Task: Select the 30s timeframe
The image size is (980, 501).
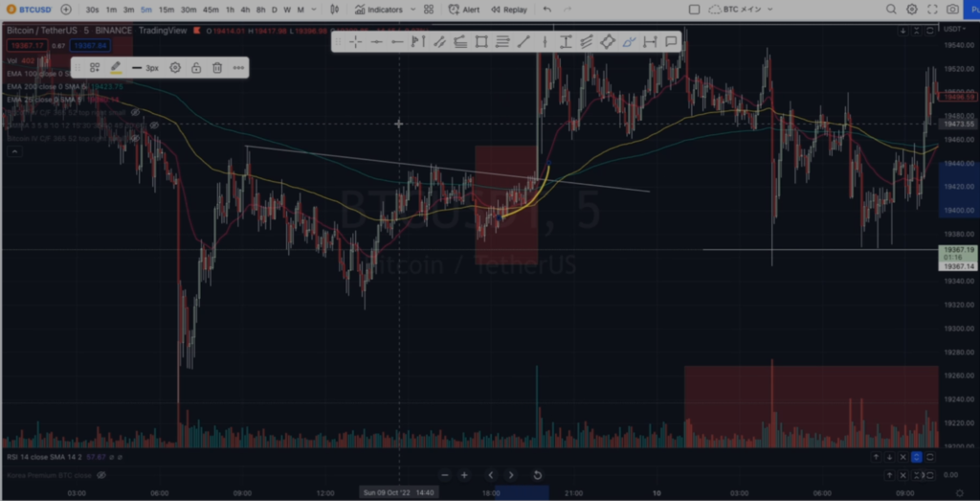Action: [x=92, y=10]
